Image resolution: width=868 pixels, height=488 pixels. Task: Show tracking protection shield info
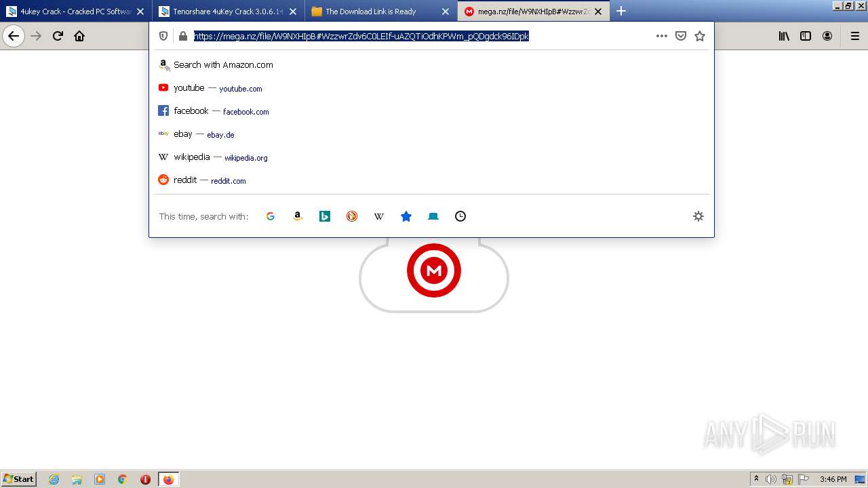(163, 36)
